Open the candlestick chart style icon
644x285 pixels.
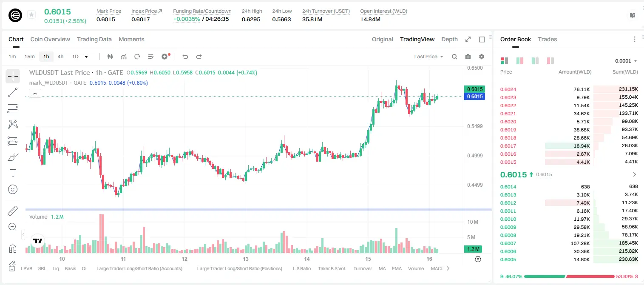click(x=110, y=57)
